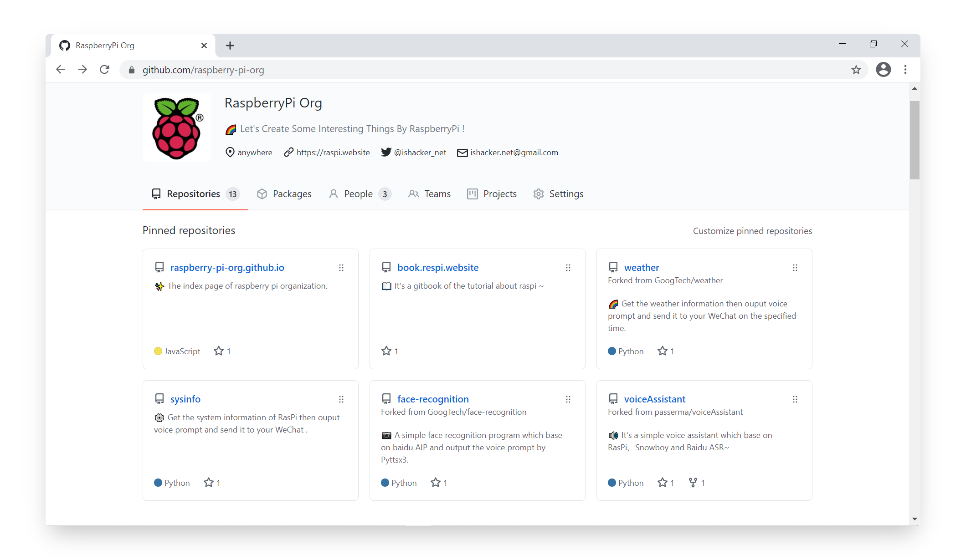The image size is (966, 560).
Task: Click Customize pinned repositories link
Action: [752, 231]
